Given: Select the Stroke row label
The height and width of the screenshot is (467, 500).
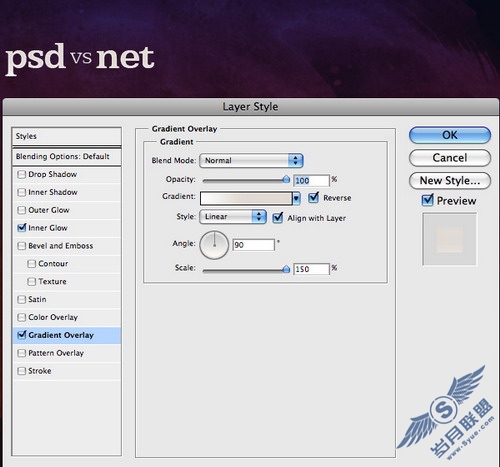Looking at the screenshot, I should [x=40, y=371].
